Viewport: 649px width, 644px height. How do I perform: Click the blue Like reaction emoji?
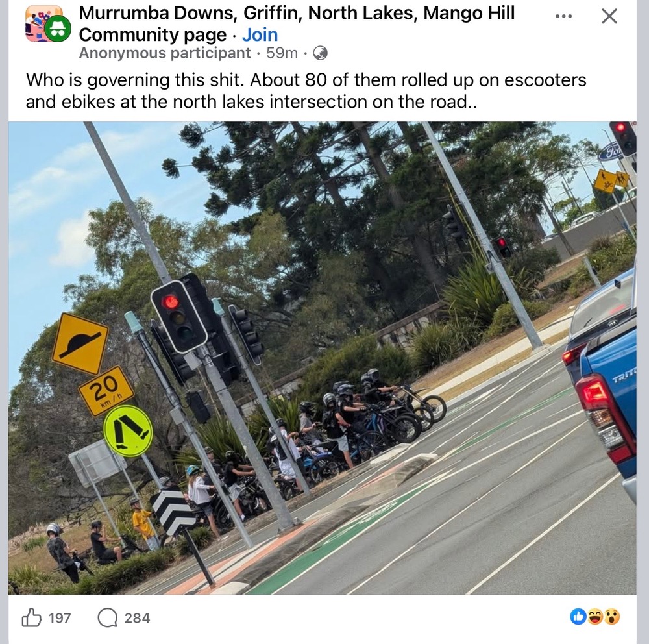[x=578, y=617]
